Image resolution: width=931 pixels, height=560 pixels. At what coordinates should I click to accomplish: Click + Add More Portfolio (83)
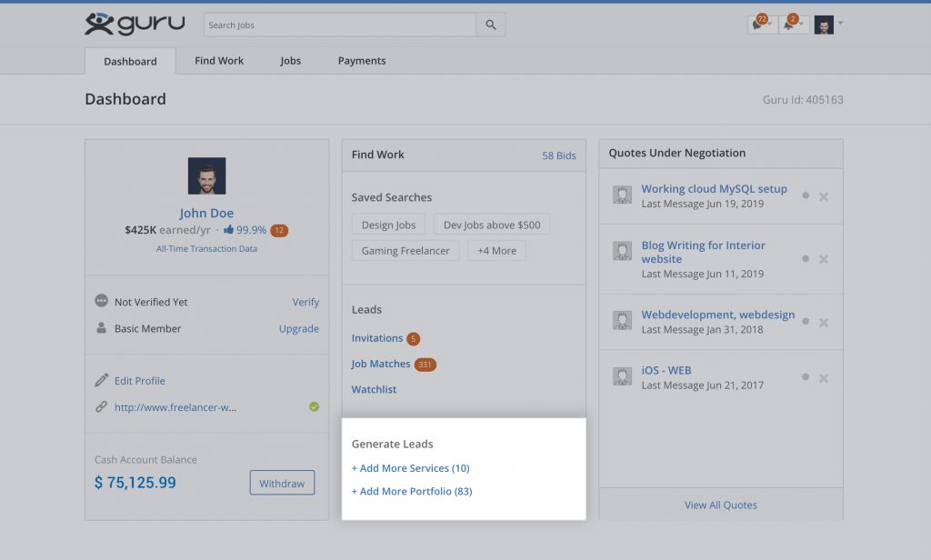tap(412, 491)
